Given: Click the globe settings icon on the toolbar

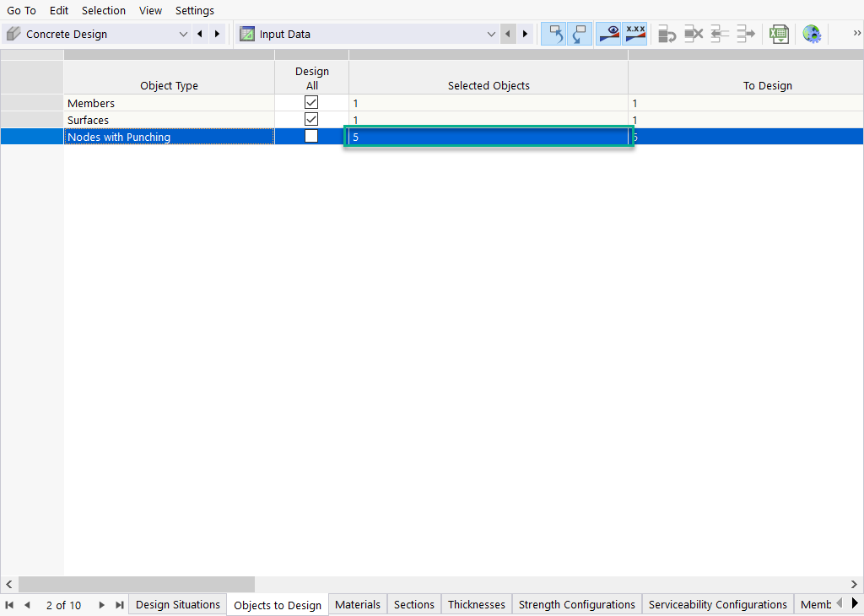Looking at the screenshot, I should pyautogui.click(x=812, y=34).
